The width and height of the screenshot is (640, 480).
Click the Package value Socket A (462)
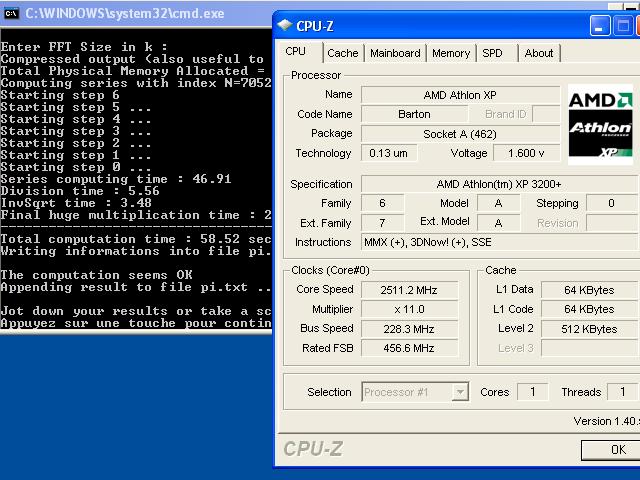[460, 134]
